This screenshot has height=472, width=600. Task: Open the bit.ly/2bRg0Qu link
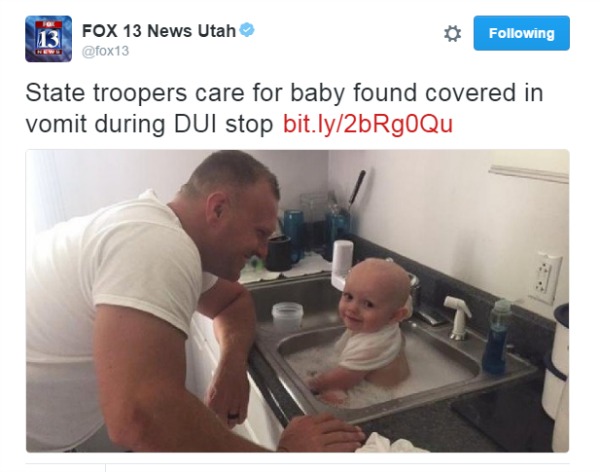368,124
